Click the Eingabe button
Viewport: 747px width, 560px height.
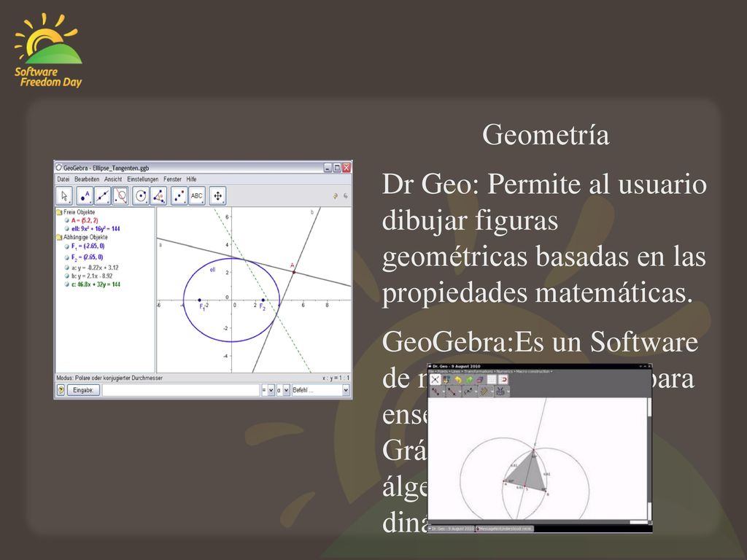coord(83,390)
